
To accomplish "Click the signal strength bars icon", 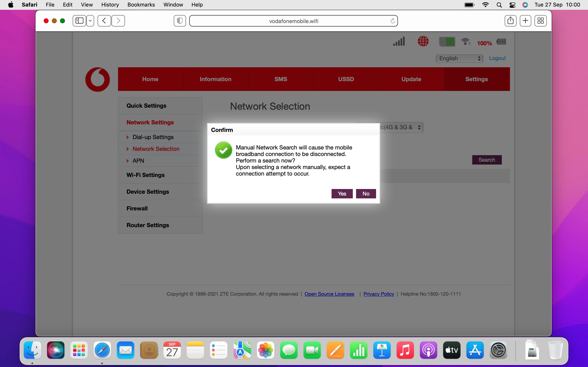I will tap(399, 42).
